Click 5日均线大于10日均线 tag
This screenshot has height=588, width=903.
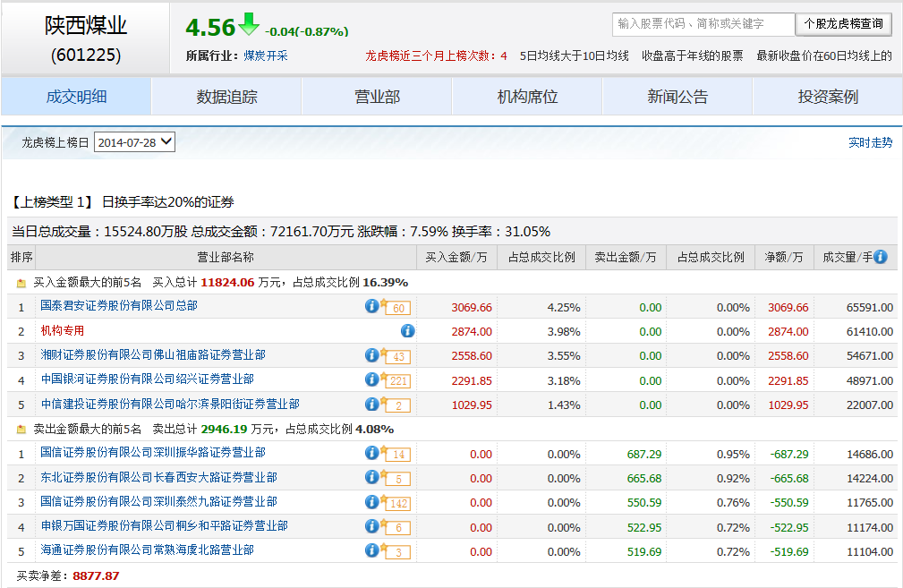pos(575,55)
